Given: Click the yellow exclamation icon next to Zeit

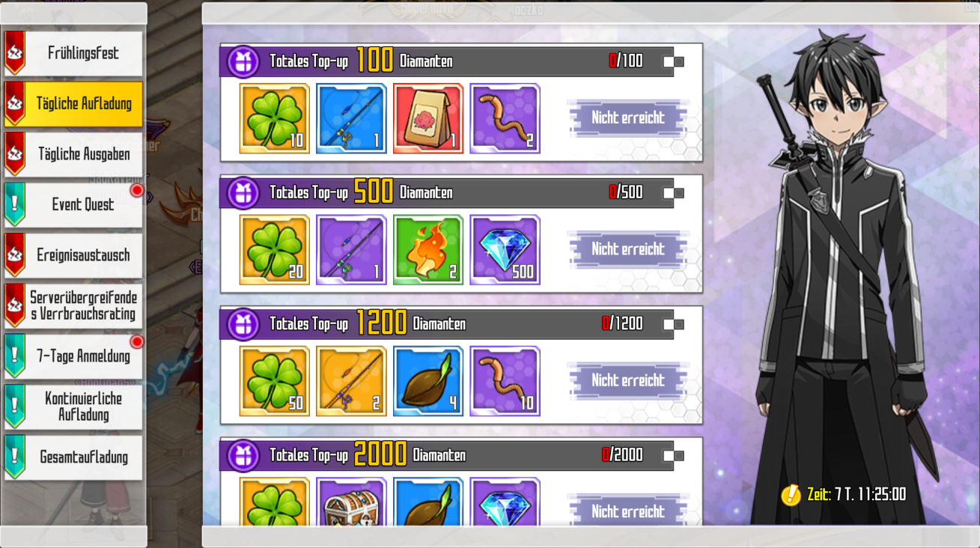Looking at the screenshot, I should [x=791, y=495].
